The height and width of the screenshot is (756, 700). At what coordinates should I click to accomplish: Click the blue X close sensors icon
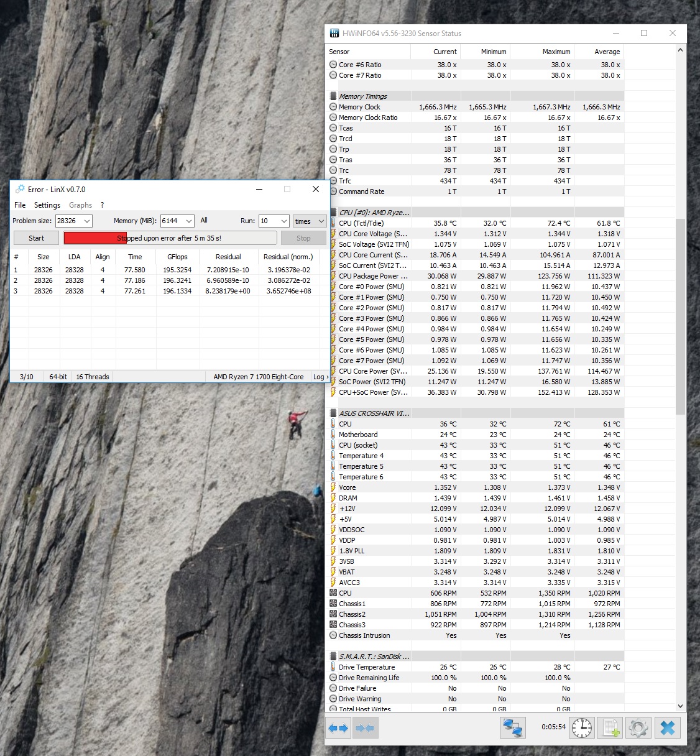click(x=667, y=728)
